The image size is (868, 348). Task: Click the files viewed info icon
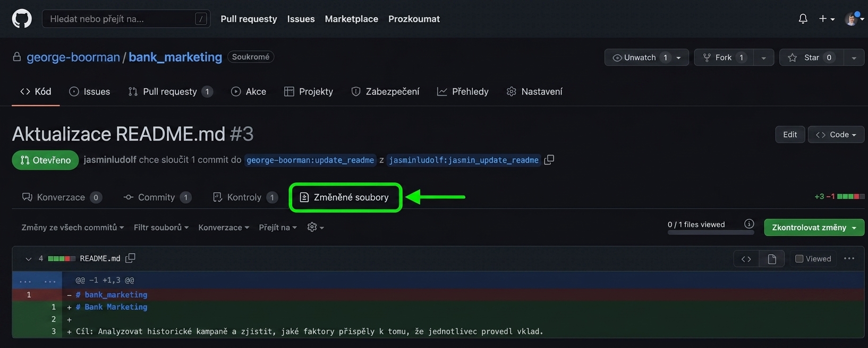(x=749, y=224)
